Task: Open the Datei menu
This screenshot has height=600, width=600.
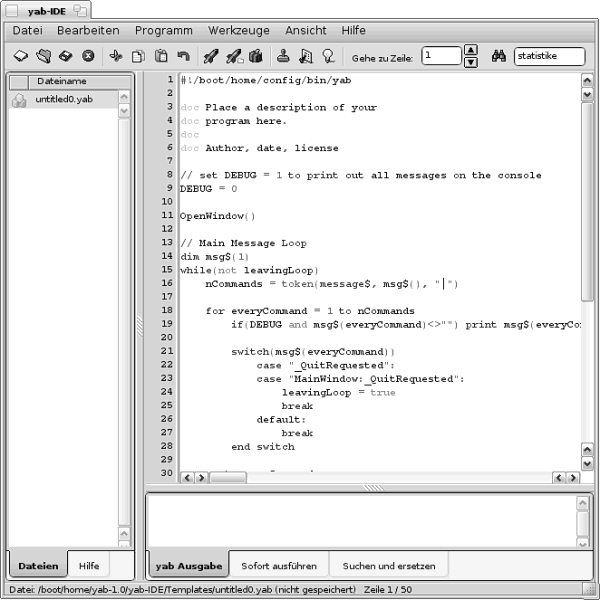Action: pos(27,31)
